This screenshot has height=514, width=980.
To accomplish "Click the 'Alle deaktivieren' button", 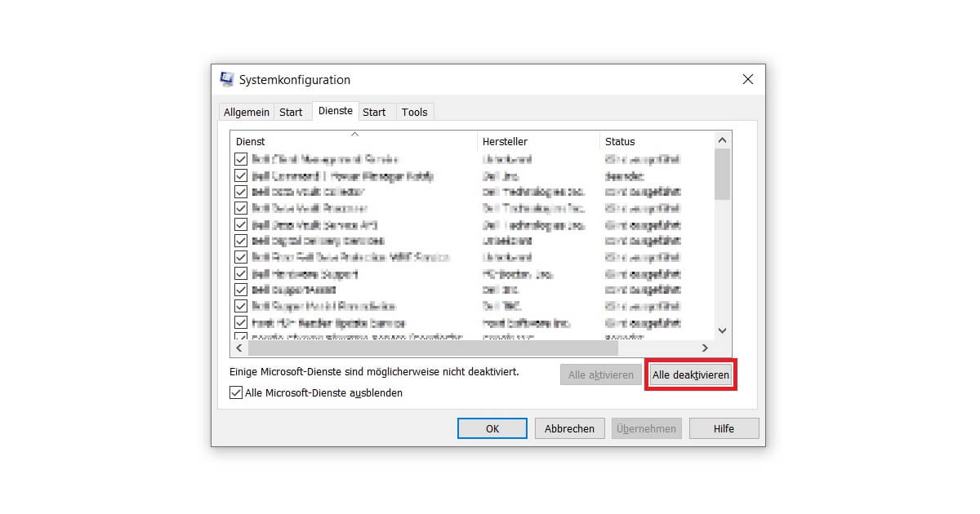I will coord(690,375).
